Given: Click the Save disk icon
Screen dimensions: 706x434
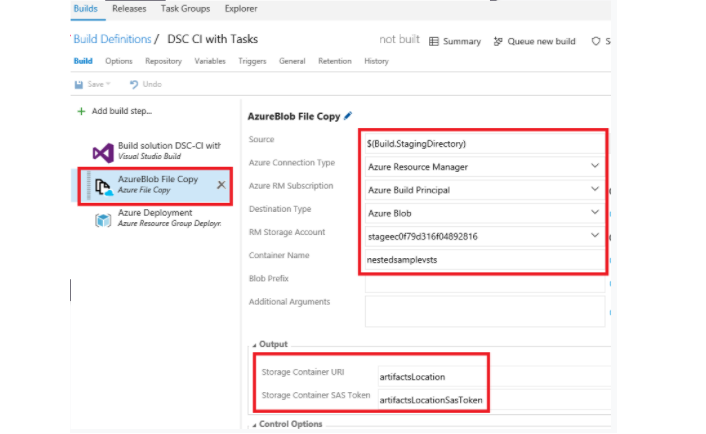Looking at the screenshot, I should tap(80, 85).
